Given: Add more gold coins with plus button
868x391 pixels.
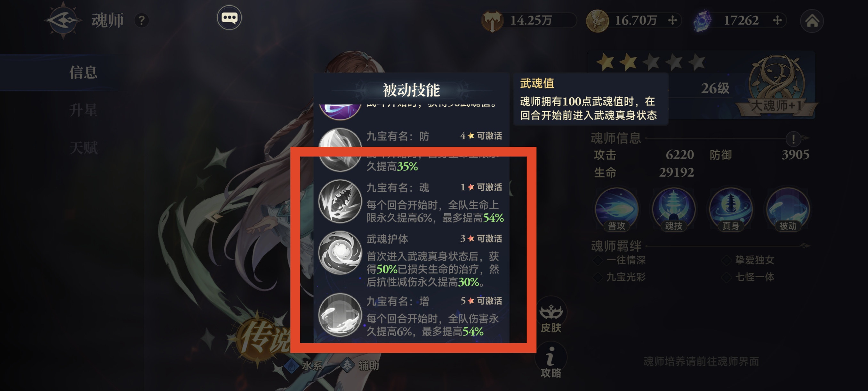Looking at the screenshot, I should (x=672, y=21).
